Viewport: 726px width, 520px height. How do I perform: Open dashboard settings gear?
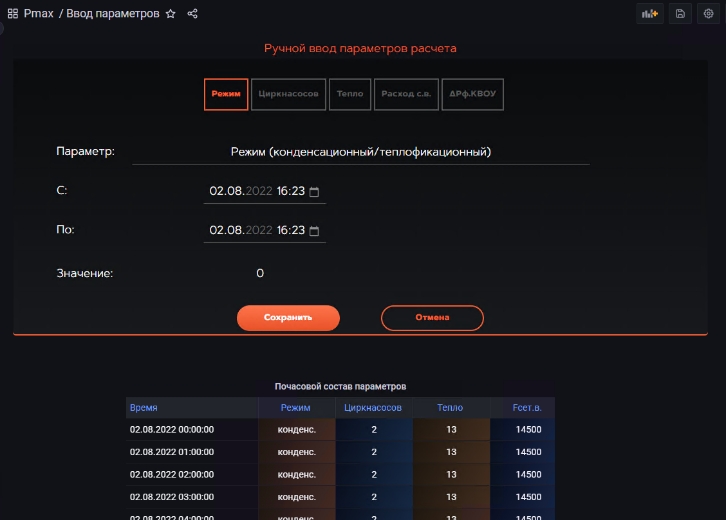tap(708, 14)
